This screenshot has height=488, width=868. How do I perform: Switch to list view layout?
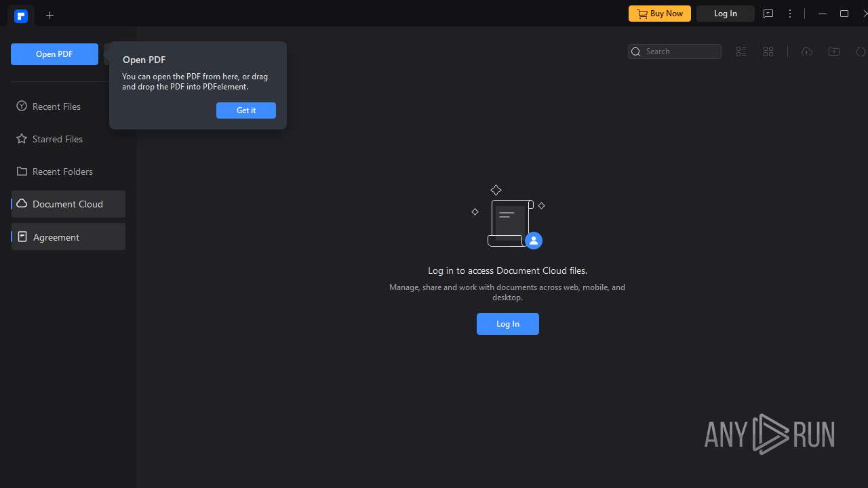click(741, 52)
